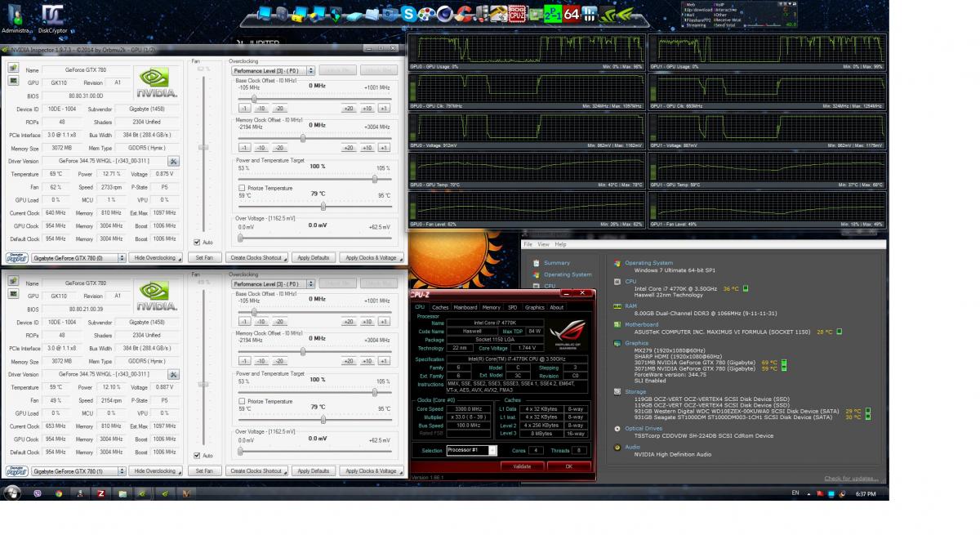980x535 pixels.
Task: Toggle Auto fan checkbox in bottom Inspector
Action: click(197, 455)
